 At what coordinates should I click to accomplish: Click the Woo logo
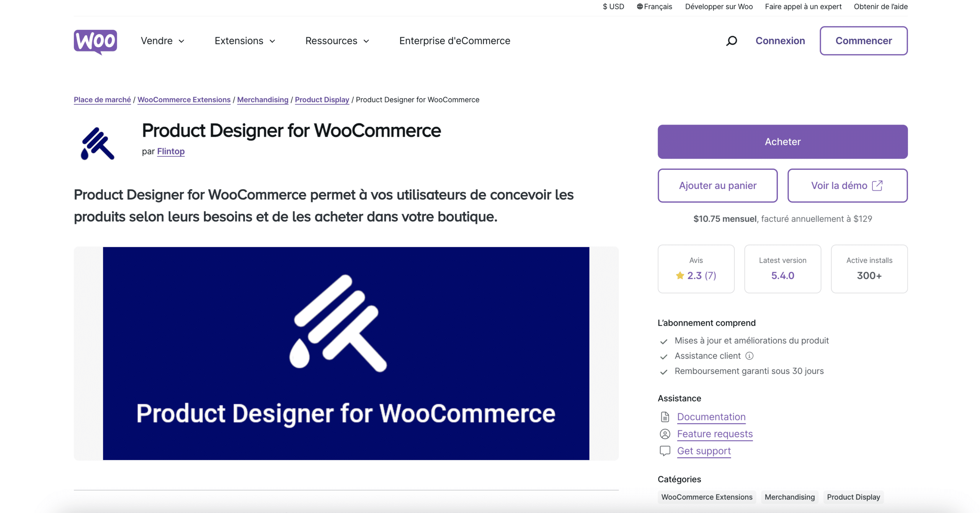coord(95,42)
